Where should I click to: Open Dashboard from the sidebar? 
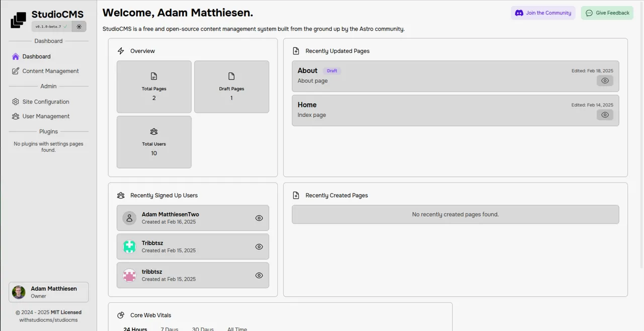coord(36,56)
